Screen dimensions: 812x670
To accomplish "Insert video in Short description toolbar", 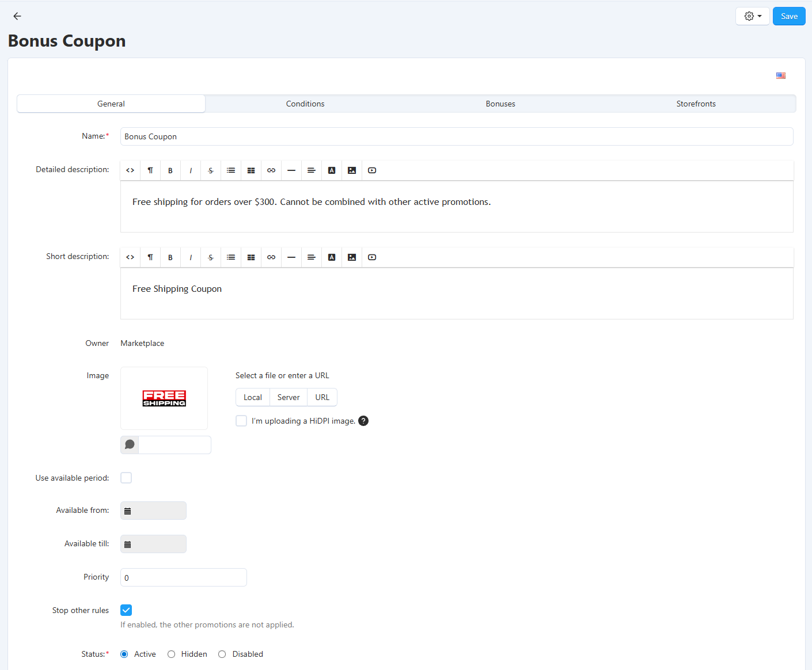I will (372, 257).
